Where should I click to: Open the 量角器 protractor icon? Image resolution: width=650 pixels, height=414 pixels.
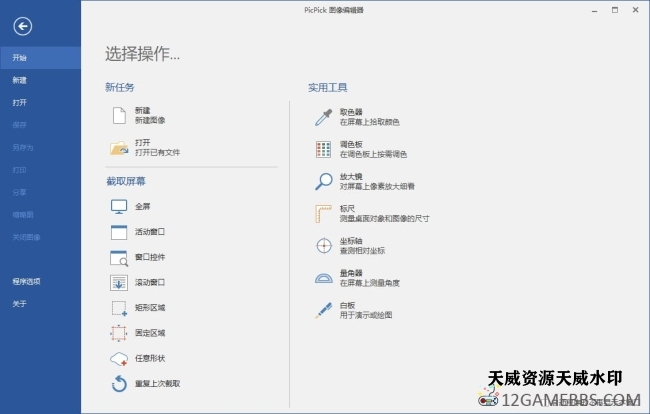click(323, 277)
